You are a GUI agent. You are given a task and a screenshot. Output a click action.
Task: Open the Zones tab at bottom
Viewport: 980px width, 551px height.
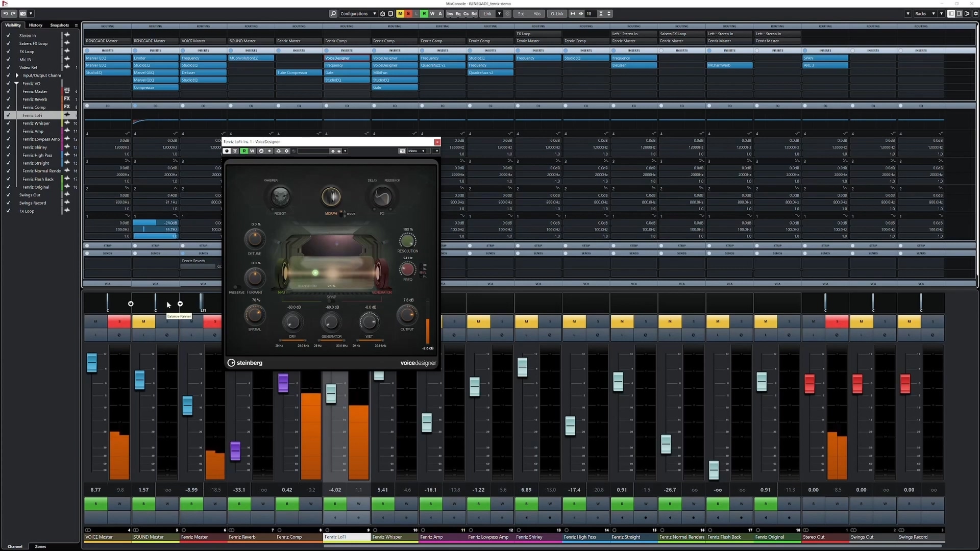tap(40, 546)
